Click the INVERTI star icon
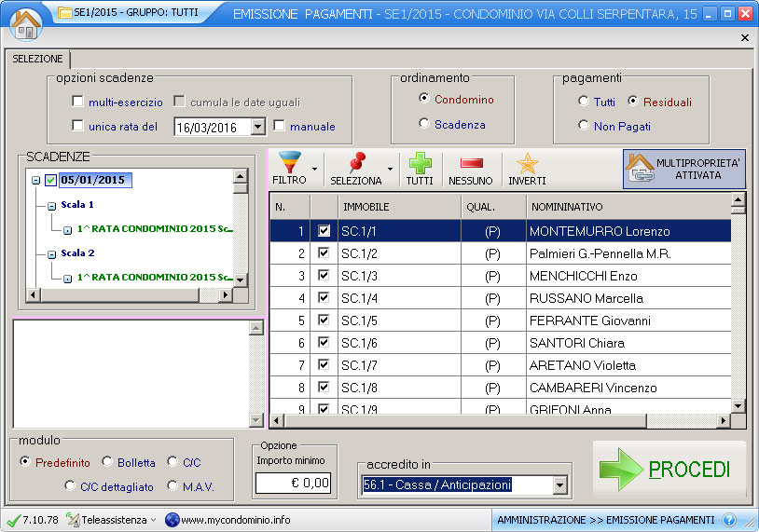The width and height of the screenshot is (759, 532). pyautogui.click(x=527, y=163)
